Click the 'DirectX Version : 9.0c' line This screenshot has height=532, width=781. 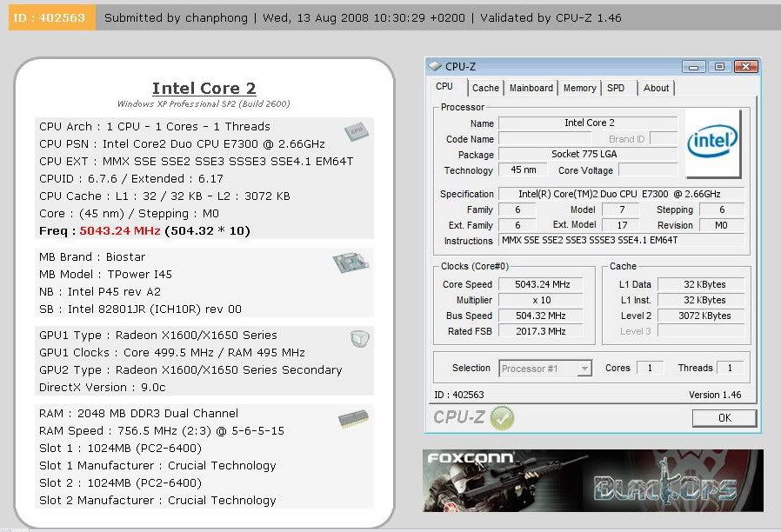[102, 387]
